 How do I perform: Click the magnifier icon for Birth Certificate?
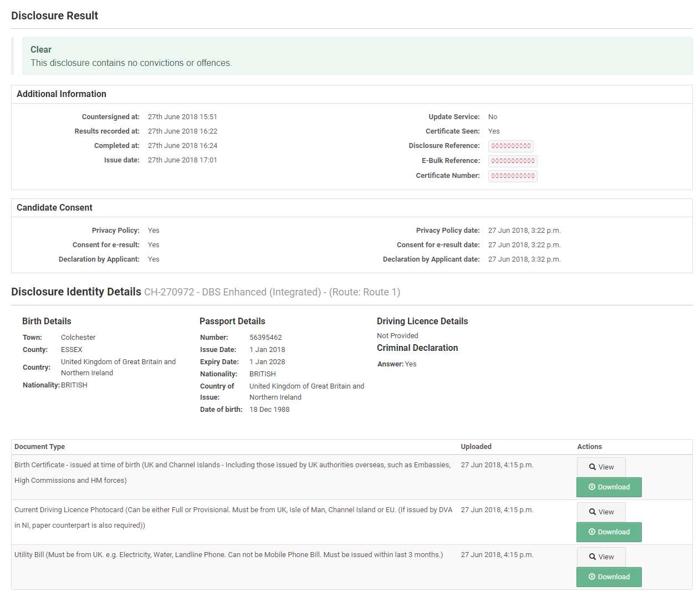592,467
